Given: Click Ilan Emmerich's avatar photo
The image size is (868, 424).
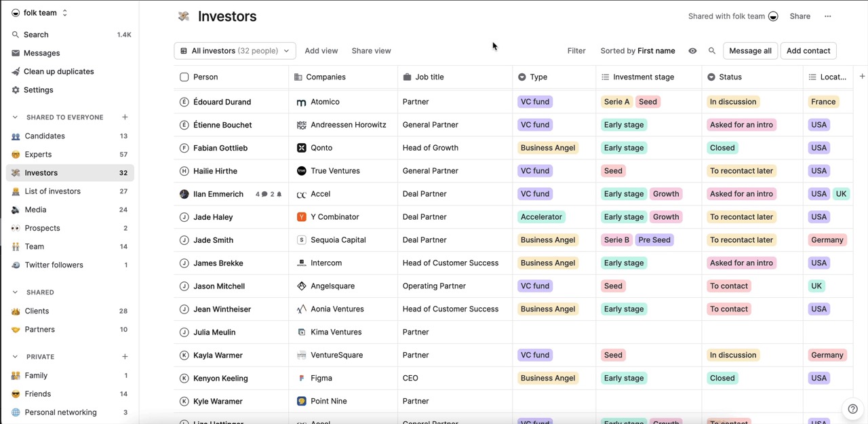Looking at the screenshot, I should 184,194.
